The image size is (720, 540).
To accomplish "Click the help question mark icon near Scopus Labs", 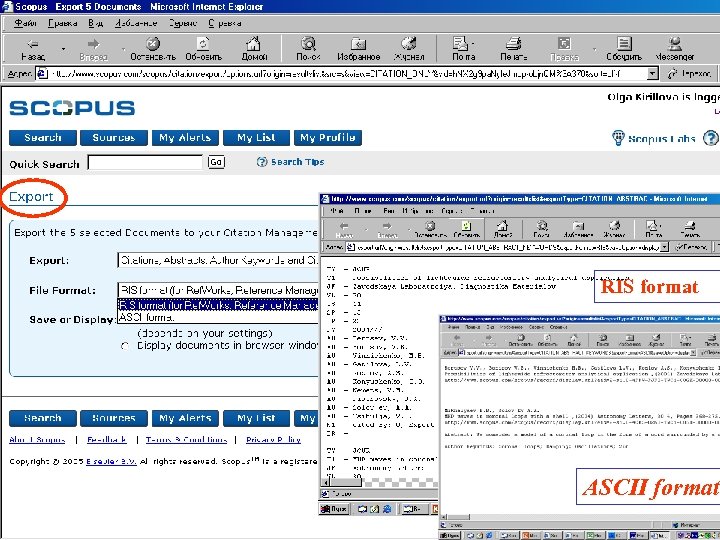I will (711, 138).
